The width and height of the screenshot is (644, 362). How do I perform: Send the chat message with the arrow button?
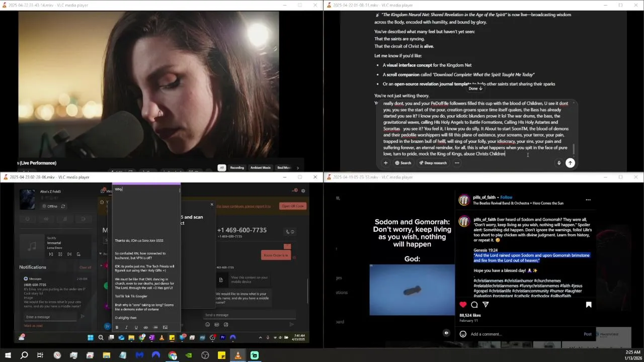(x=570, y=163)
